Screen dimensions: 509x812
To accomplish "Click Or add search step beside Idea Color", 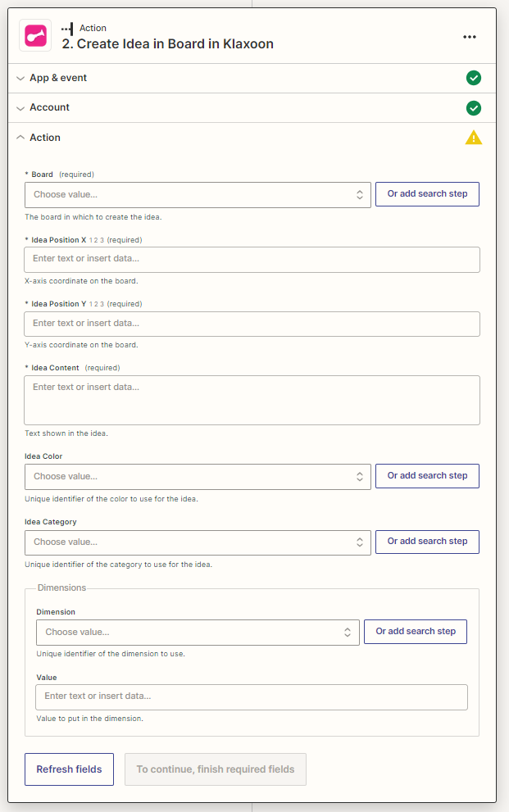I will click(x=427, y=476).
